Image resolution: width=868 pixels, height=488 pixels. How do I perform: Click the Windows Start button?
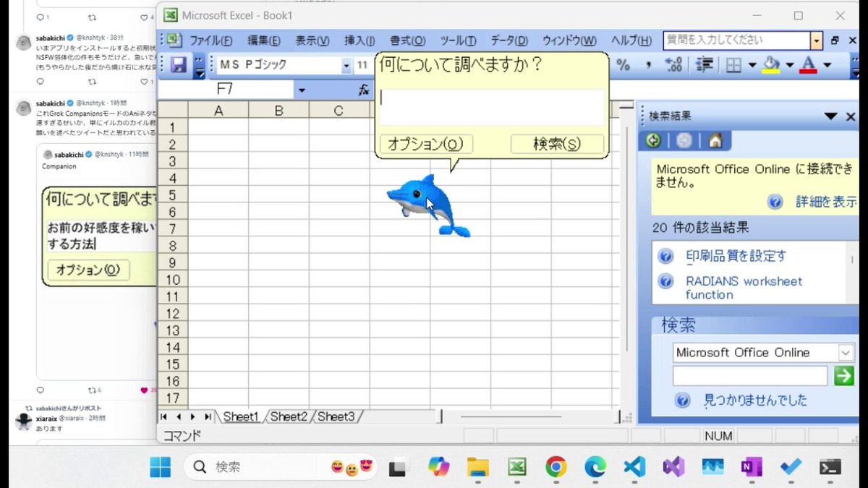tap(161, 467)
